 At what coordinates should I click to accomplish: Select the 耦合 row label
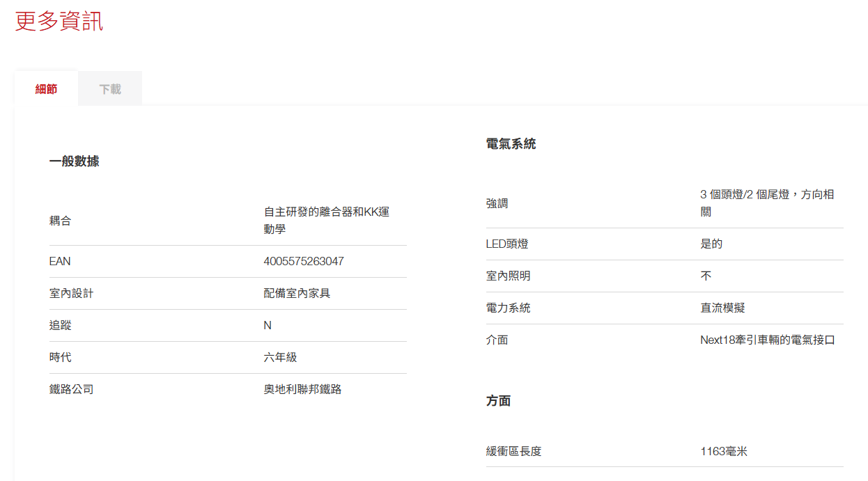pos(59,220)
